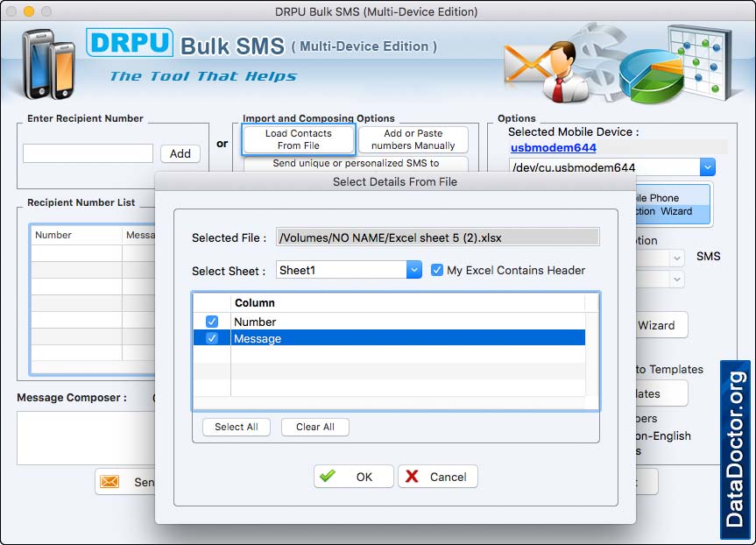Image resolution: width=756 pixels, height=545 pixels.
Task: Click the two mobile phones logo icon
Action: point(49,64)
